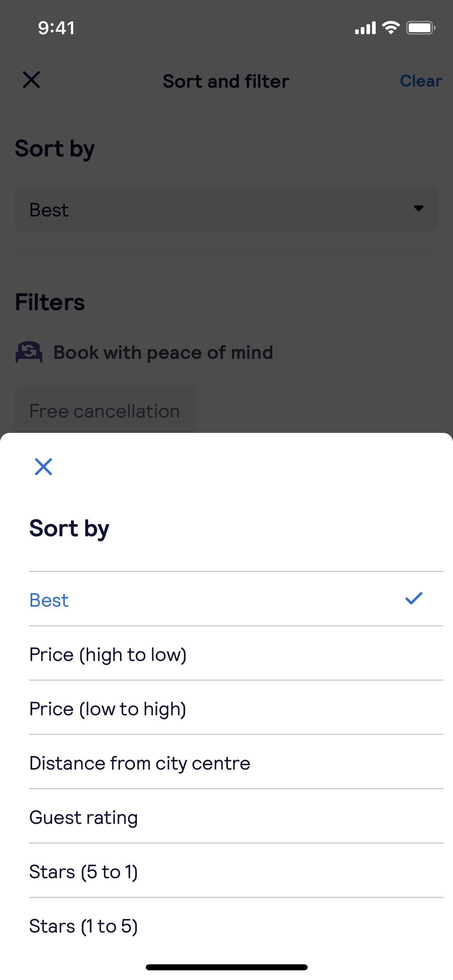Tap the Clear link at top right
The width and height of the screenshot is (453, 980).
421,81
